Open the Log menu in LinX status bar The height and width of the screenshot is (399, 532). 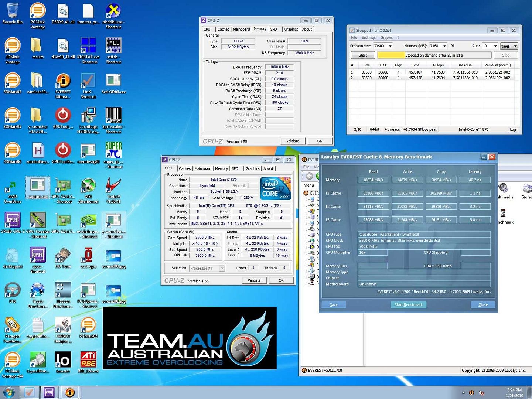514,129
